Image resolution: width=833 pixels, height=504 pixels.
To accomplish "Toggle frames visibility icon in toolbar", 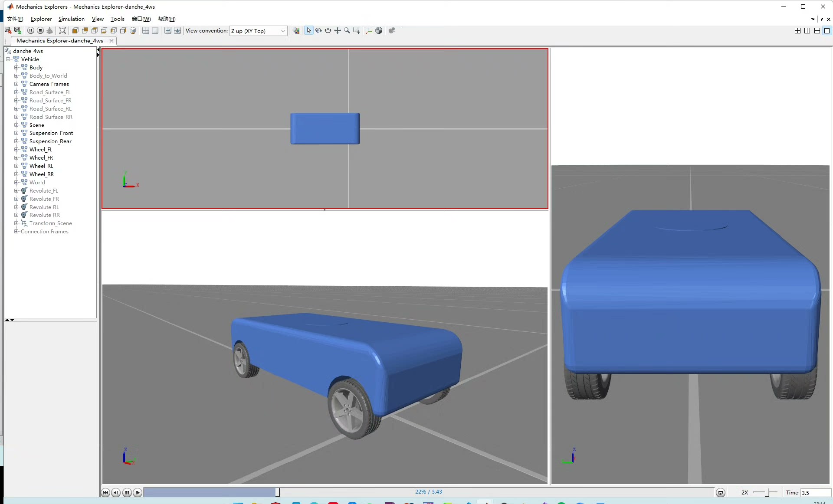I will 369,31.
